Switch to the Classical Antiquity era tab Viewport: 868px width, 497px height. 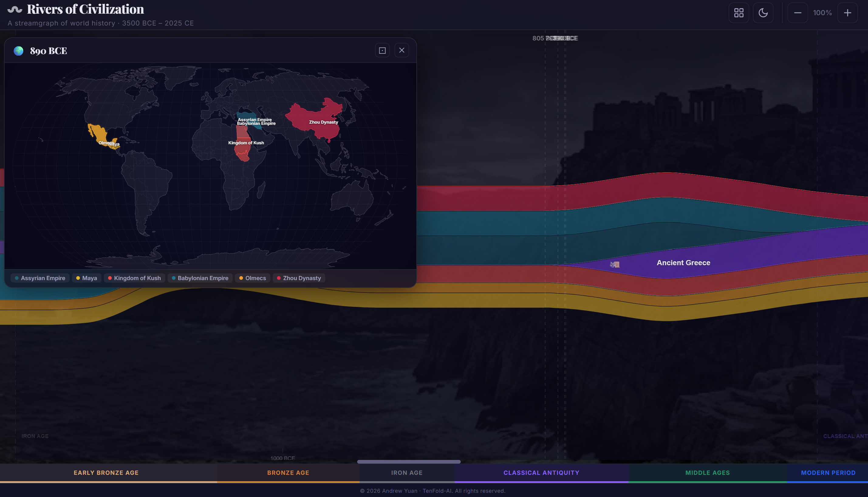(x=541, y=472)
